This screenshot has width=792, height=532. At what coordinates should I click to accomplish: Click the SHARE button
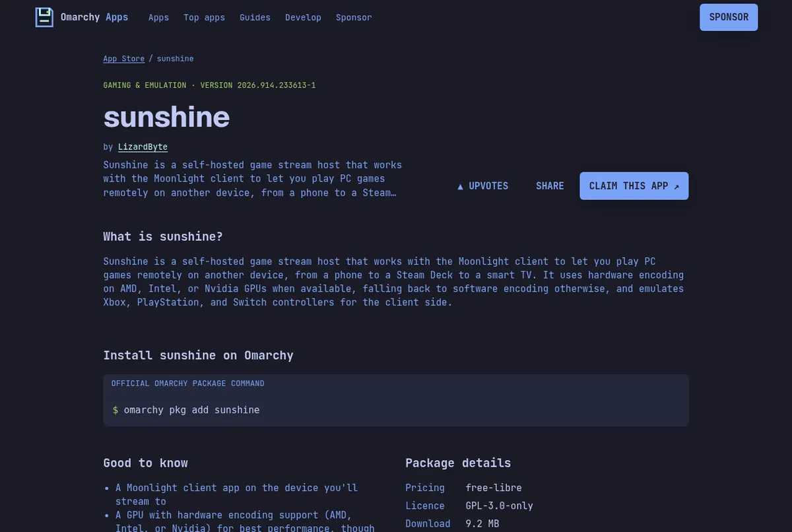click(550, 186)
